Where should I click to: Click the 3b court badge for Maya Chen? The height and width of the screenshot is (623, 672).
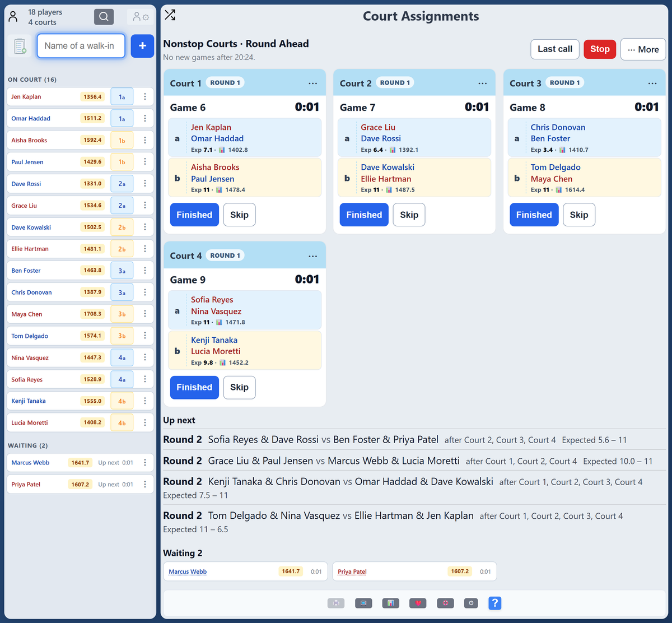(x=122, y=314)
